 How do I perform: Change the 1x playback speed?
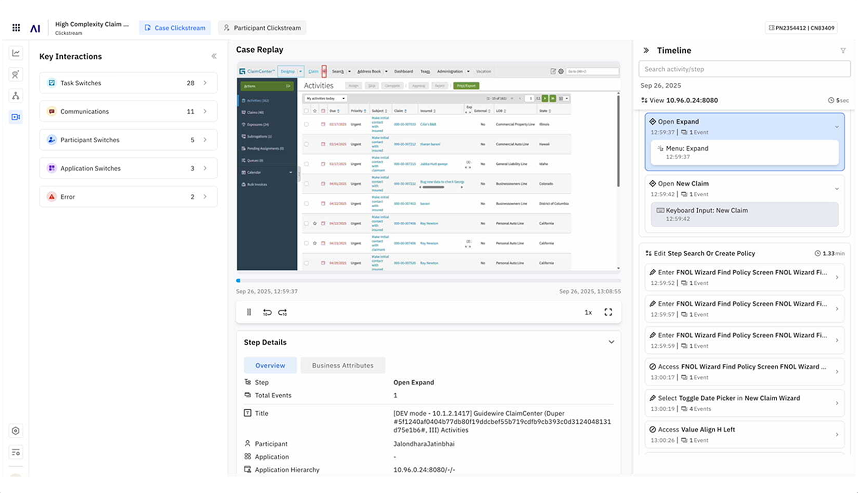tap(588, 312)
